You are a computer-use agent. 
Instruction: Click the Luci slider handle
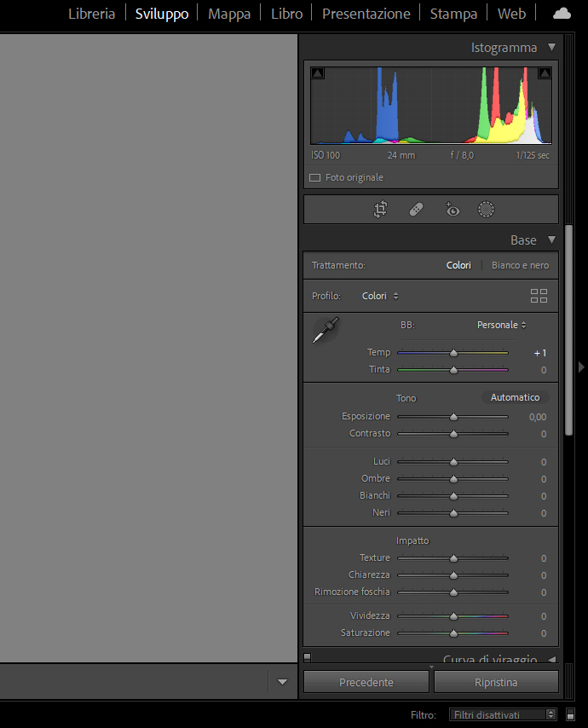[x=453, y=462]
